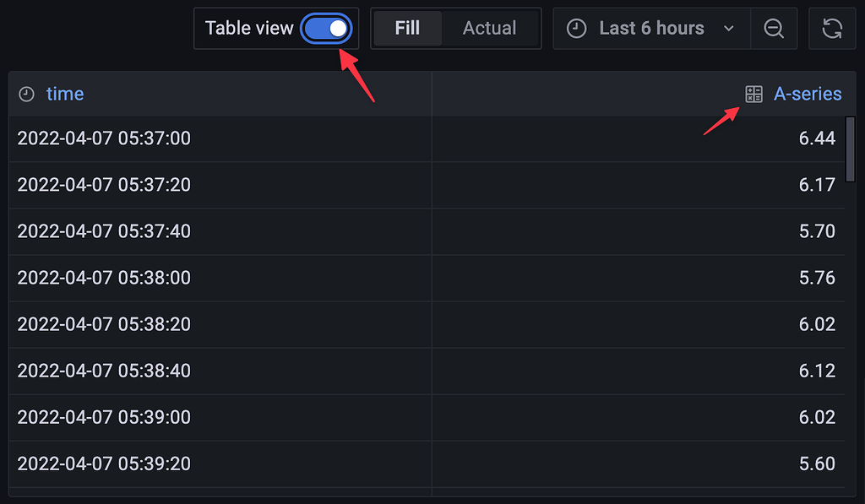Screen dimensions: 865x504
Task: Sort table by time column header
Action: pos(65,95)
